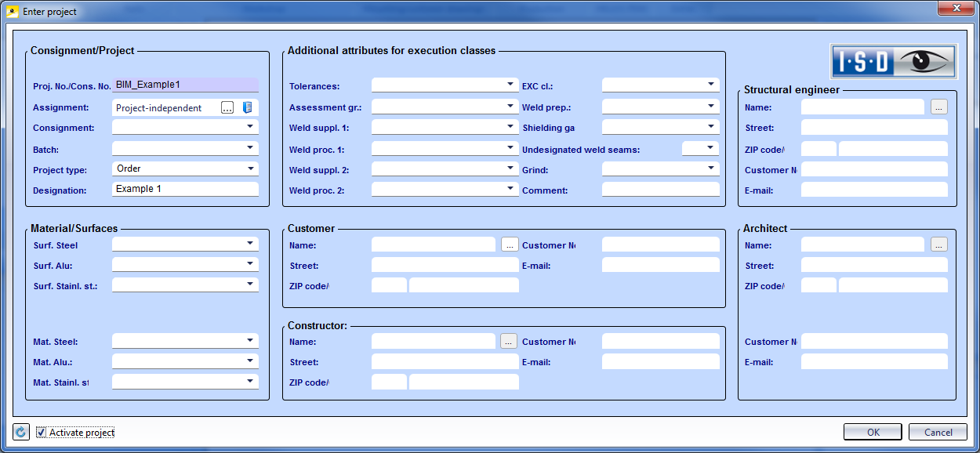Click the blue book icon beside Assignment
980x453 pixels.
click(247, 108)
